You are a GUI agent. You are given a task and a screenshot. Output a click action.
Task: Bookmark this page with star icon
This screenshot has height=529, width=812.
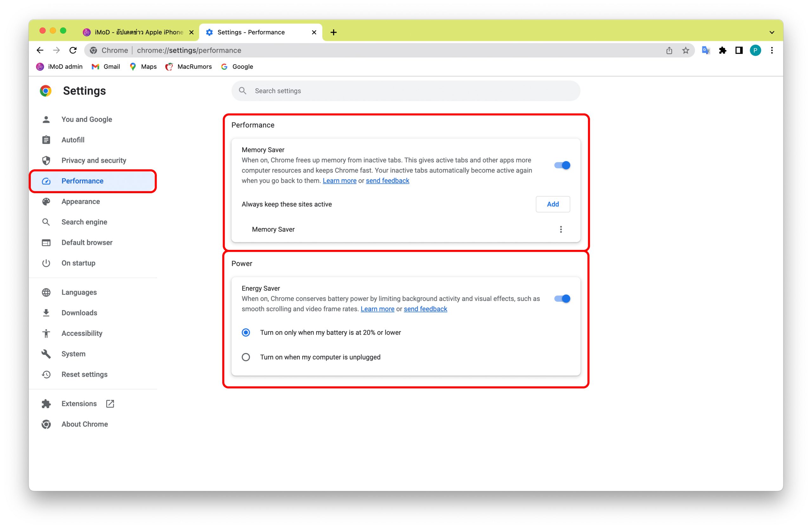[685, 50]
